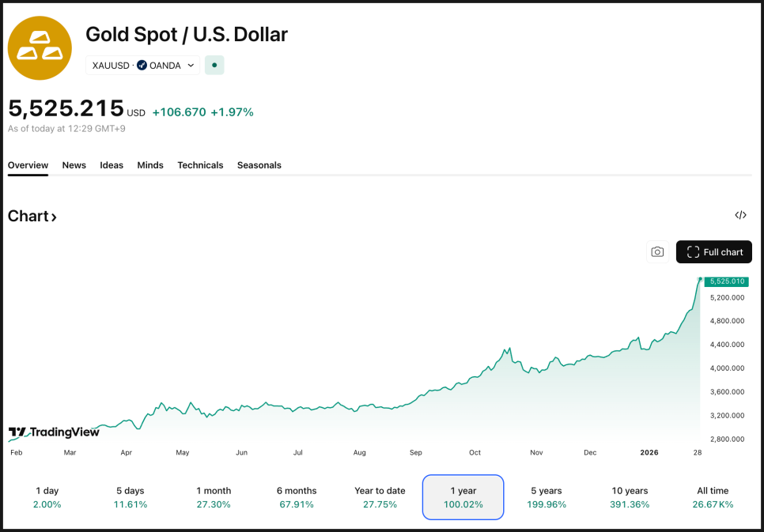Pick the 6 months time range
Screen dimensions: 764x532
(297, 497)
